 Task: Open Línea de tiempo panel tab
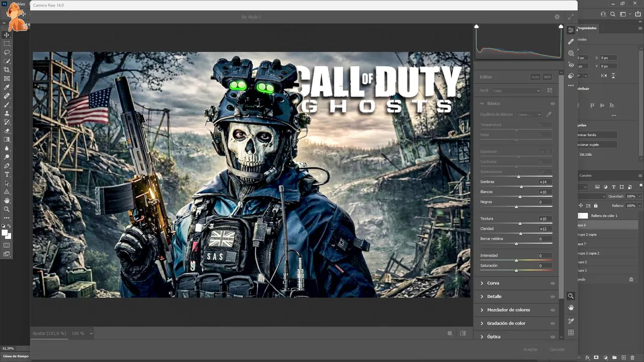16,356
